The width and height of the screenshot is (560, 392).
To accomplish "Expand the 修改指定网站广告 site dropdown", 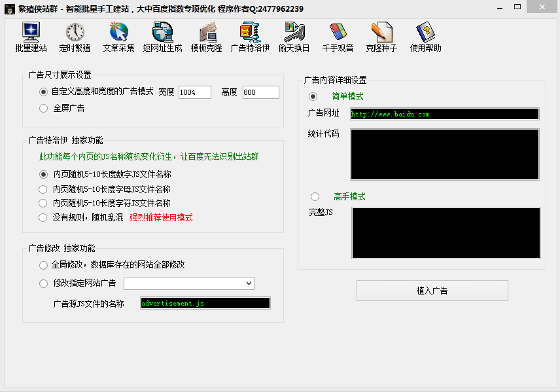I will (249, 283).
